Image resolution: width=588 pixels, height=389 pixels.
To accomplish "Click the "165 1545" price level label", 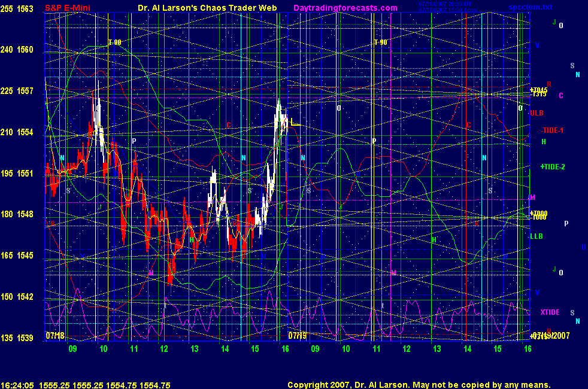I will (x=17, y=255).
